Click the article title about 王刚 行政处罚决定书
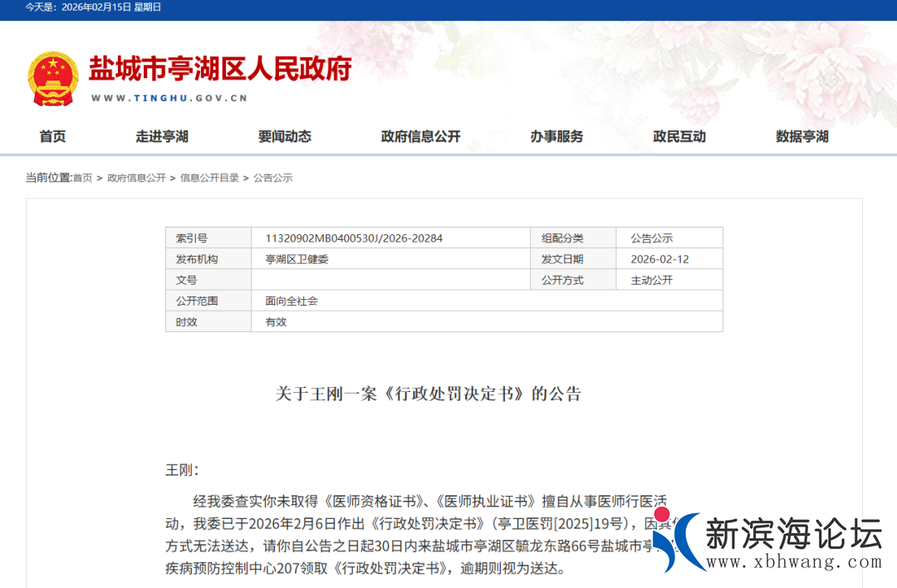Screen dimensions: 897x588 428,394
